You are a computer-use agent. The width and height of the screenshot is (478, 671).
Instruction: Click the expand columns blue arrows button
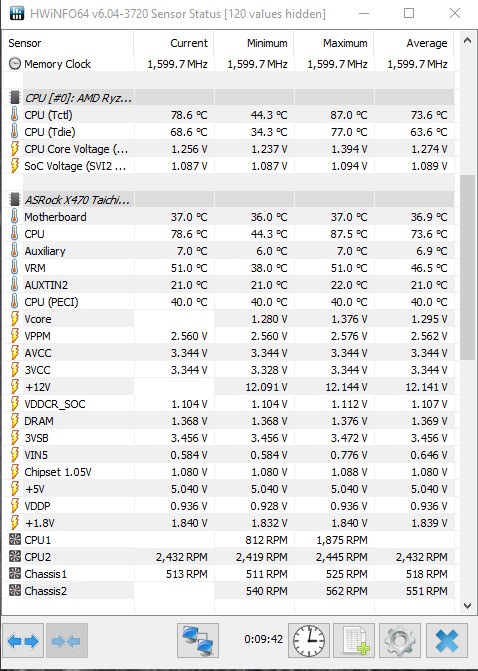(x=23, y=641)
